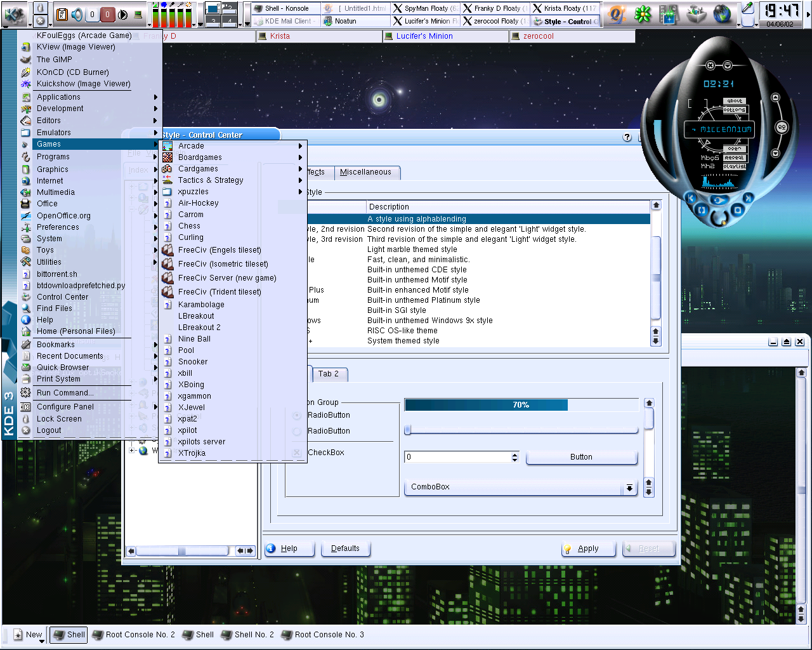Click the What's This help icon in Control Center
The height and width of the screenshot is (650, 812).
[x=627, y=137]
